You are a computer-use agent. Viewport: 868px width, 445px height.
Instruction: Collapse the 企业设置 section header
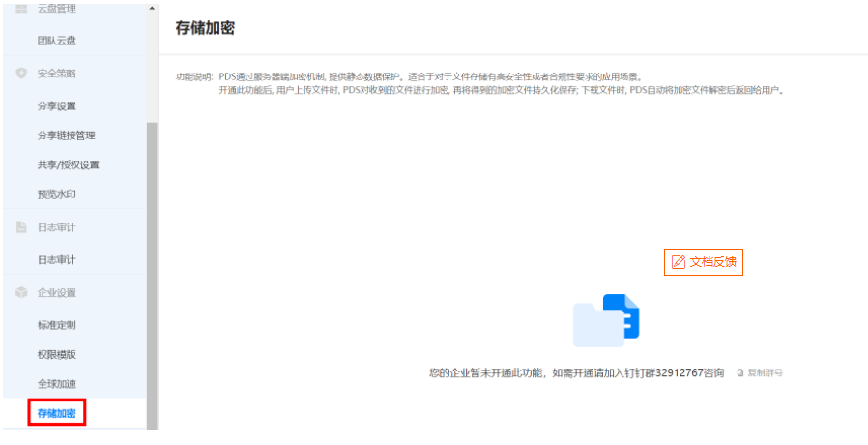pos(56,292)
